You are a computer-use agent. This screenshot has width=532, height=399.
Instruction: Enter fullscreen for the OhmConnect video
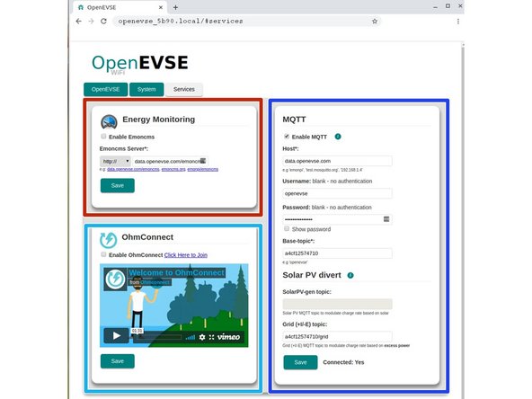pyautogui.click(x=211, y=337)
